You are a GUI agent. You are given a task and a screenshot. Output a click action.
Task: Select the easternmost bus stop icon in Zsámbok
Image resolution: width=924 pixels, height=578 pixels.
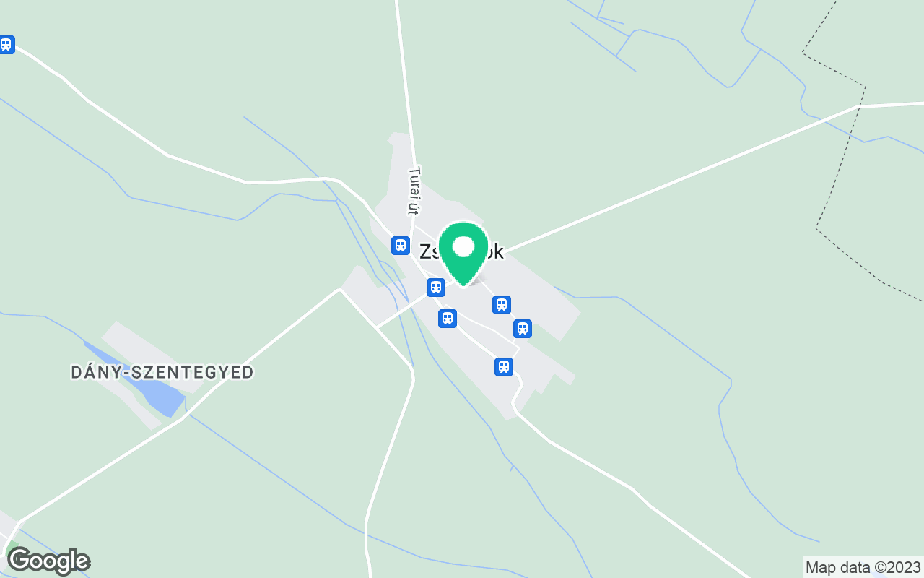523,329
